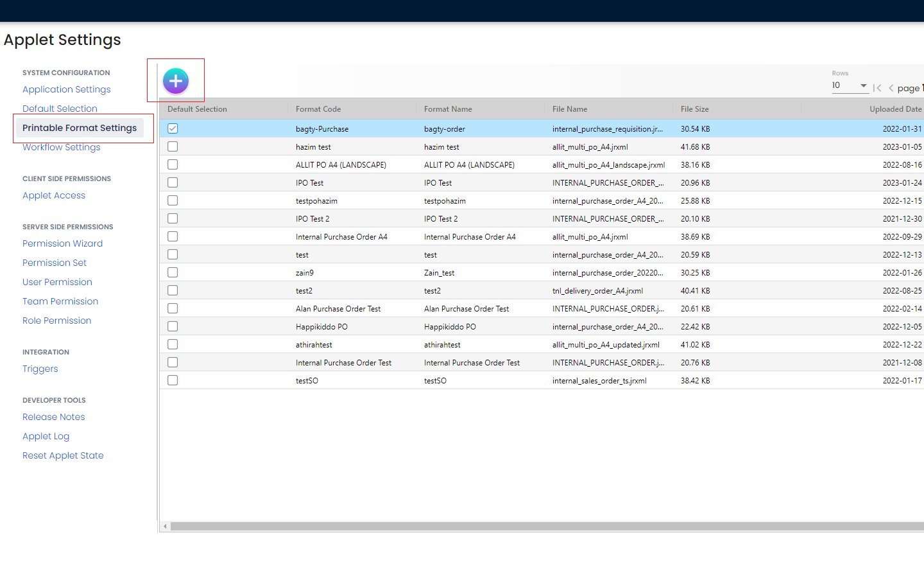The width and height of the screenshot is (924, 578).
Task: Click the plus icon to add a format
Action: (175, 81)
